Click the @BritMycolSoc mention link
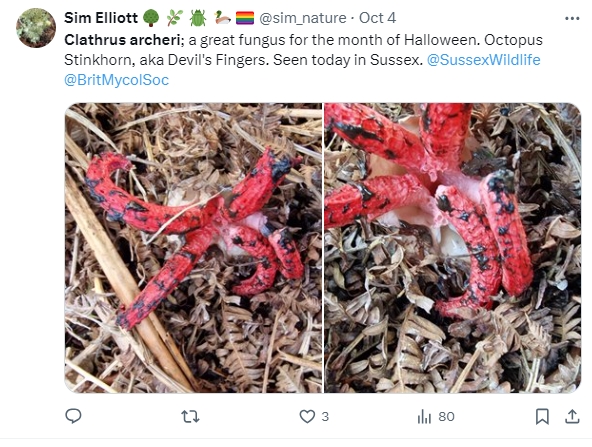This screenshot has height=447, width=592. pyautogui.click(x=116, y=80)
